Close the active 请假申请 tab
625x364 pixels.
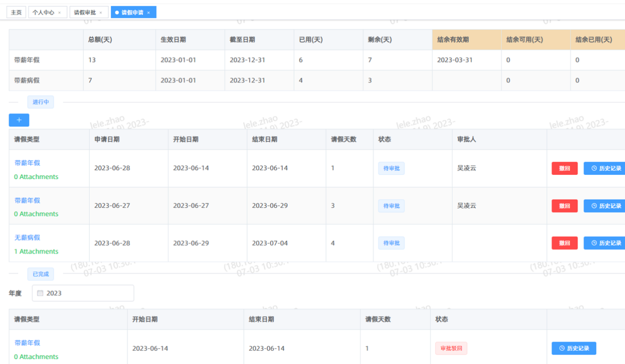(149, 13)
